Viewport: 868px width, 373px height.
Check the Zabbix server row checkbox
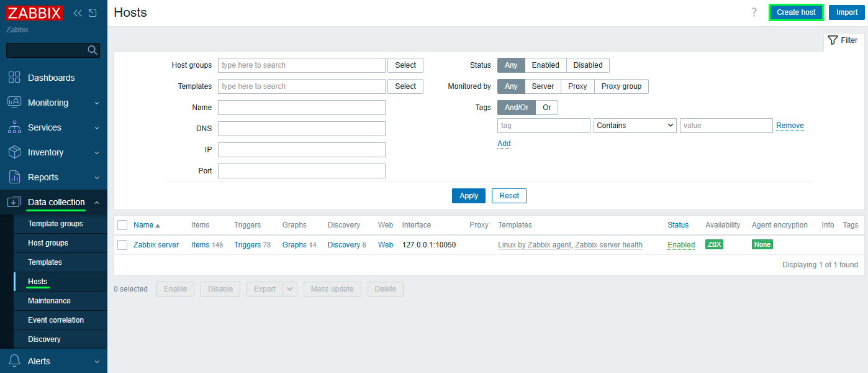click(122, 245)
